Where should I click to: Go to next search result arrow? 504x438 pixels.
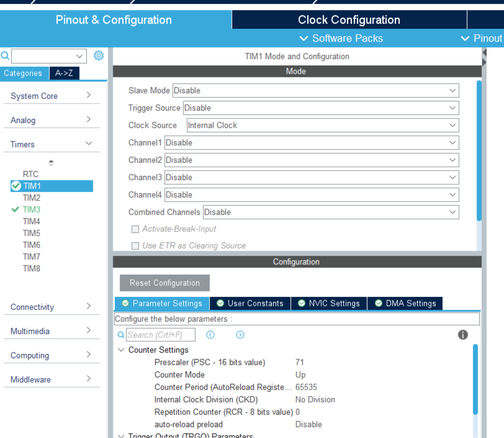click(x=240, y=335)
